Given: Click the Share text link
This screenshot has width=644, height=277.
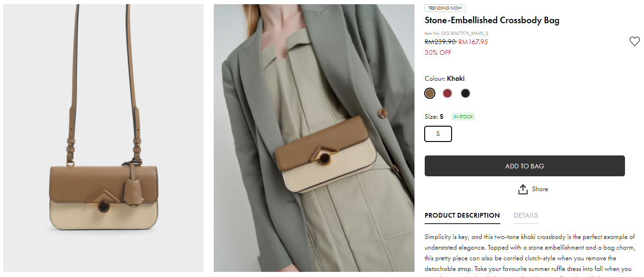Looking at the screenshot, I should tap(540, 189).
